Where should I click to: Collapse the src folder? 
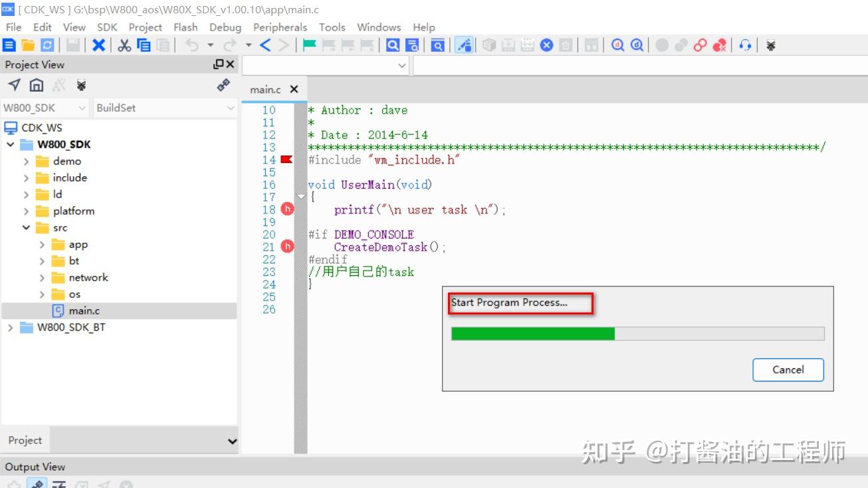point(26,227)
